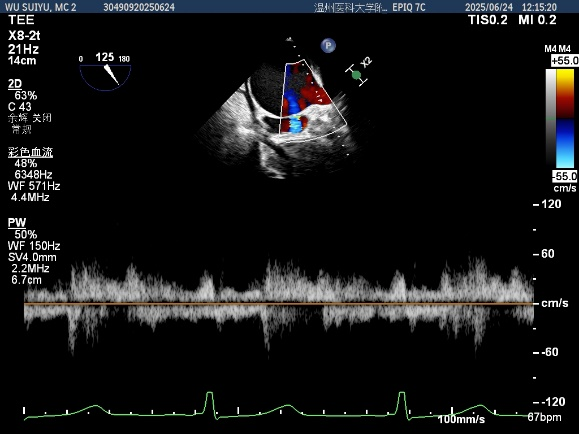Click the ECG R-wave peak near 67bpm
The height and width of the screenshot is (434, 579).
[402, 394]
